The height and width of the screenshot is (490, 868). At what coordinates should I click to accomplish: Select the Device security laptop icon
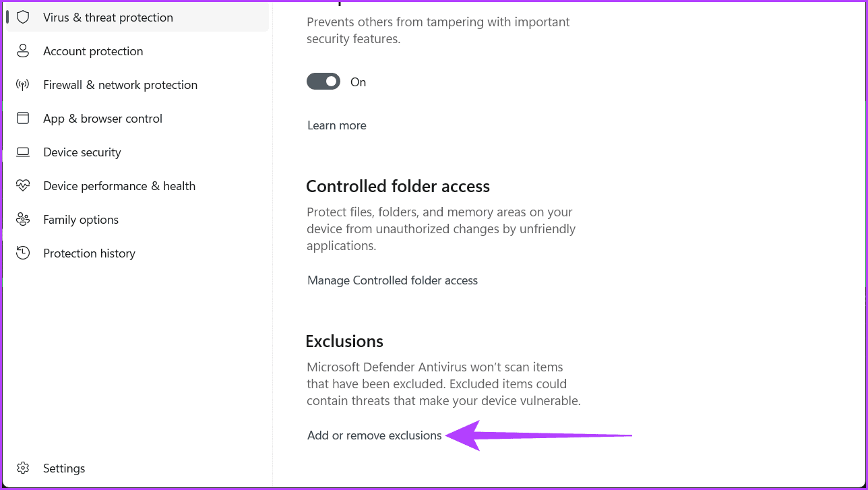[x=23, y=152]
